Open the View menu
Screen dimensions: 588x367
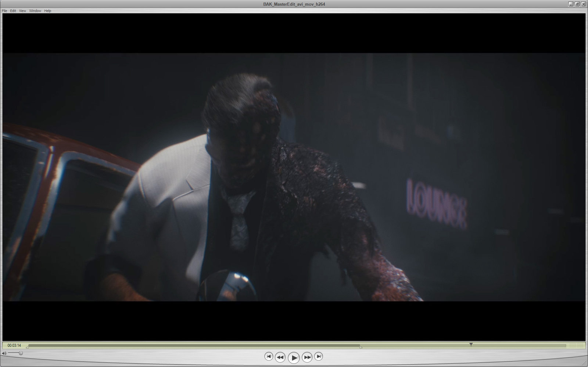coord(22,11)
